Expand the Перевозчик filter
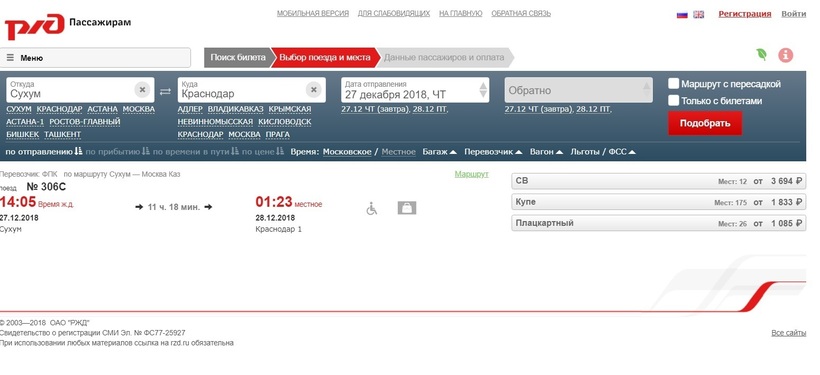The image size is (820, 375). [x=493, y=152]
